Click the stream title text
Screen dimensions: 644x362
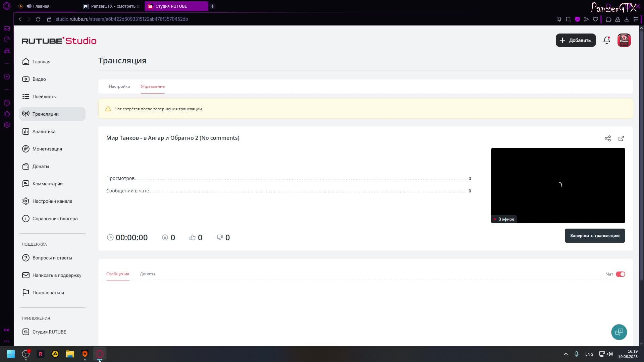[173, 138]
